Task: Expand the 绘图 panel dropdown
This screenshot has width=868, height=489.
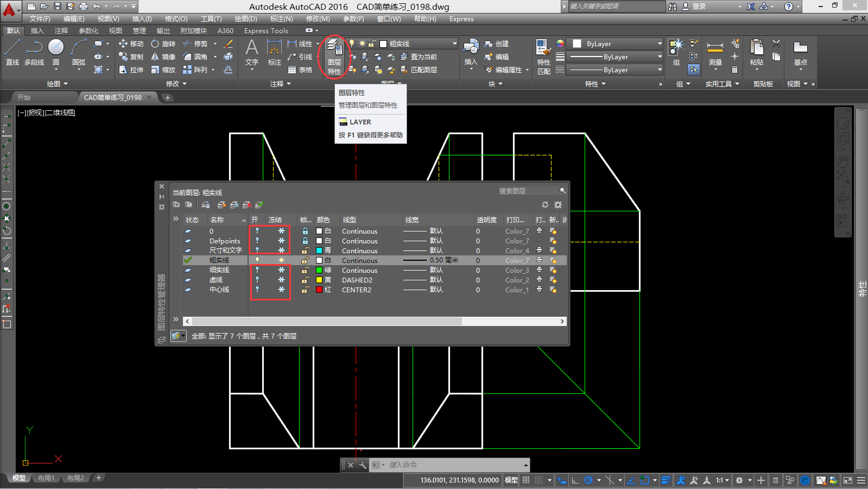Action: (58, 84)
